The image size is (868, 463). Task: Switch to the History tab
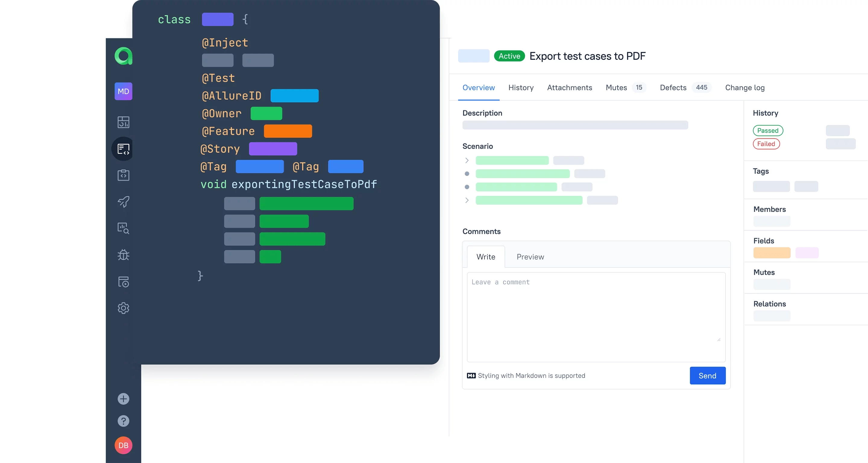tap(521, 87)
